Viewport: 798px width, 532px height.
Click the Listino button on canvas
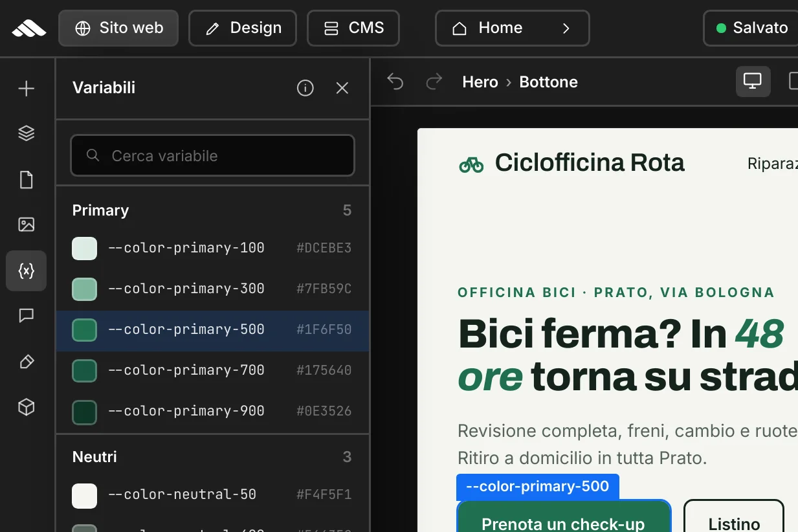click(x=734, y=516)
